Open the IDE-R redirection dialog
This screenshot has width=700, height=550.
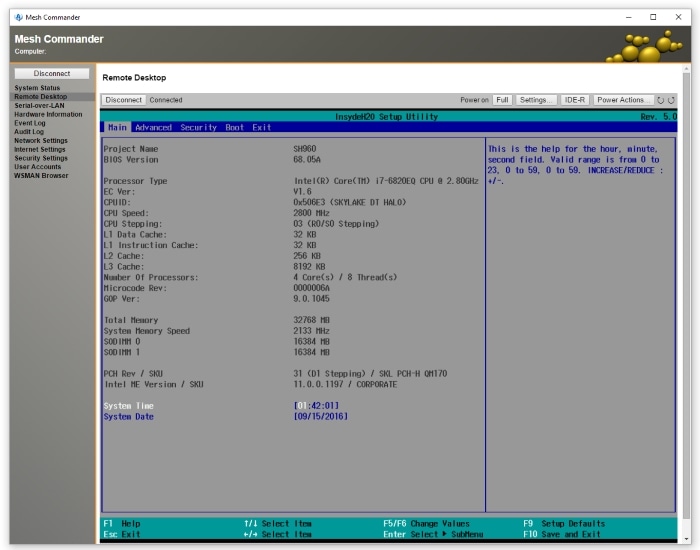(x=575, y=100)
